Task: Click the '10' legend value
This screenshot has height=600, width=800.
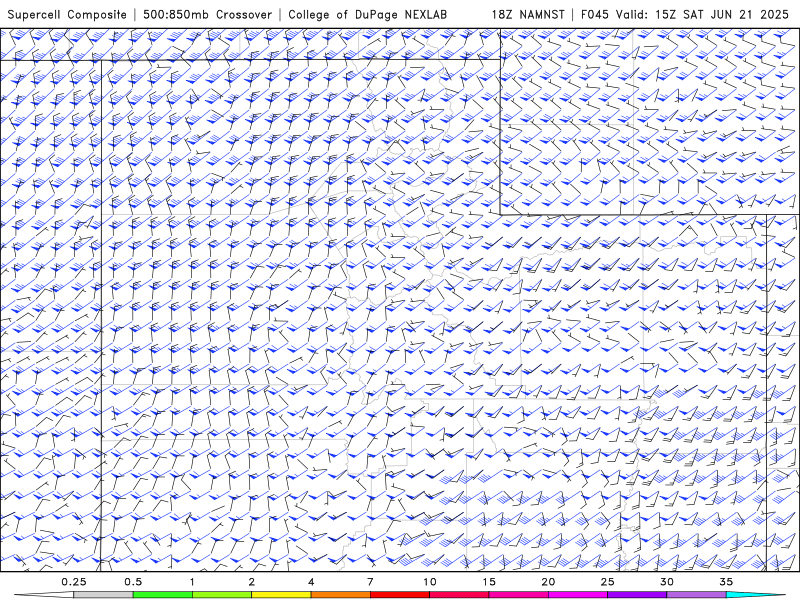Action: point(430,582)
